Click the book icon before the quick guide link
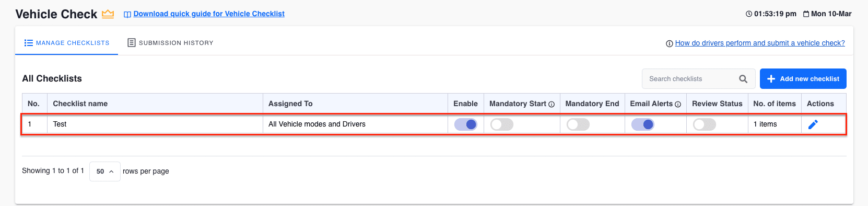Screen dimensions: 868x206 (127, 14)
